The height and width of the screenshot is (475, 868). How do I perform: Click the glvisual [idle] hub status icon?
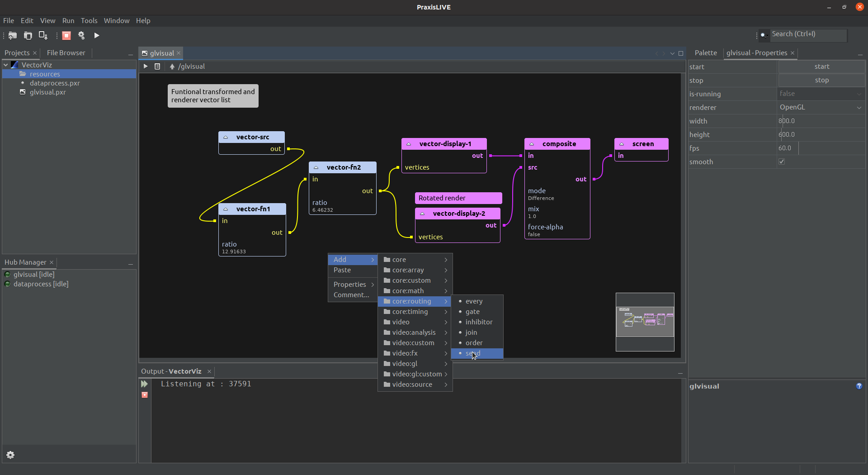point(7,274)
